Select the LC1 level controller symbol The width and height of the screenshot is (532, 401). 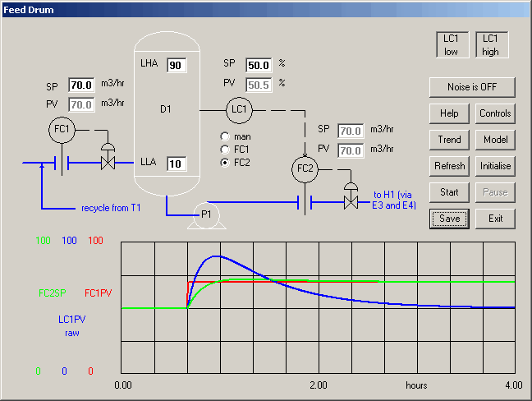tap(239, 108)
